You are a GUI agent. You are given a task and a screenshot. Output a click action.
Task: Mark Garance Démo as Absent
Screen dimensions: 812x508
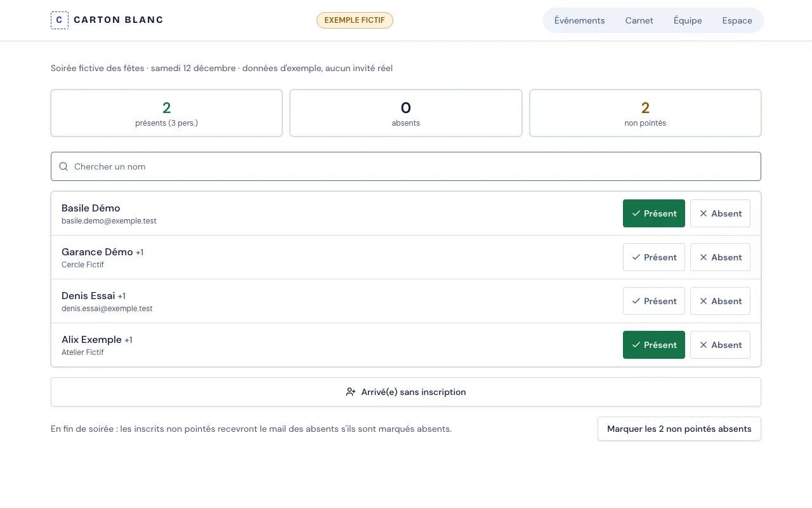pyautogui.click(x=720, y=257)
